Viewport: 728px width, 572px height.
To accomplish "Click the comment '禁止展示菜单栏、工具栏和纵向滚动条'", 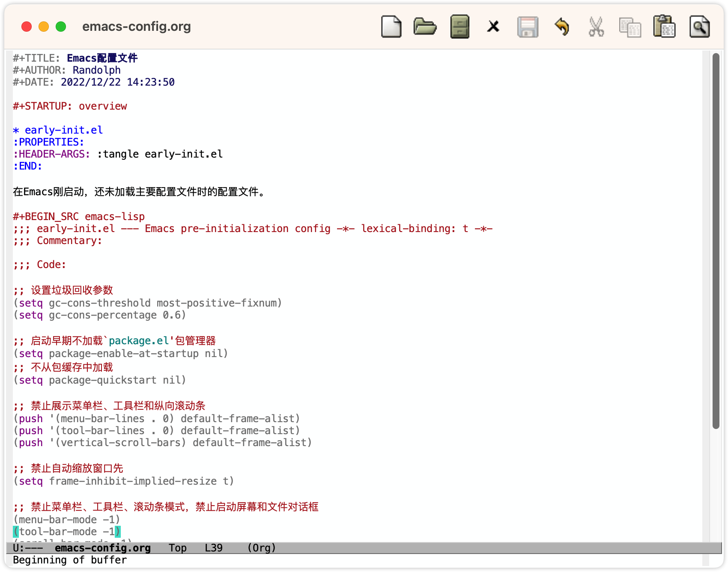I will coord(118,406).
